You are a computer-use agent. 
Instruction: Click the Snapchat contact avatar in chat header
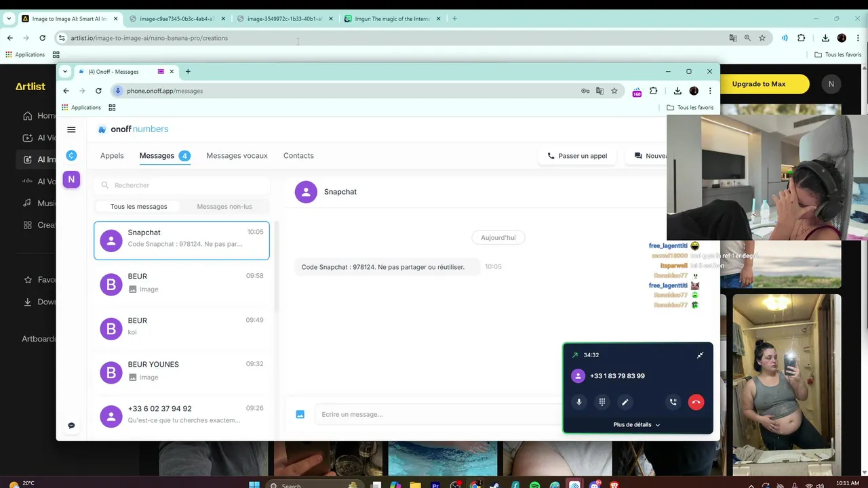pos(306,192)
